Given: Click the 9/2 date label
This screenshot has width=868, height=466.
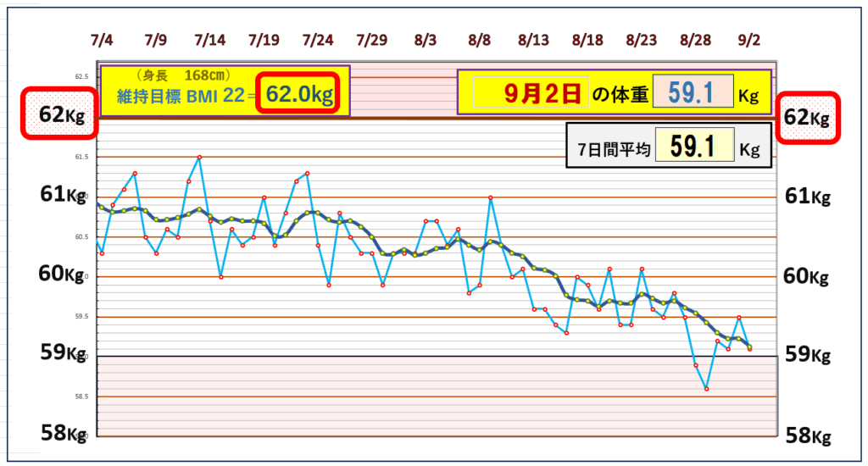Looking at the screenshot, I should 749,41.
